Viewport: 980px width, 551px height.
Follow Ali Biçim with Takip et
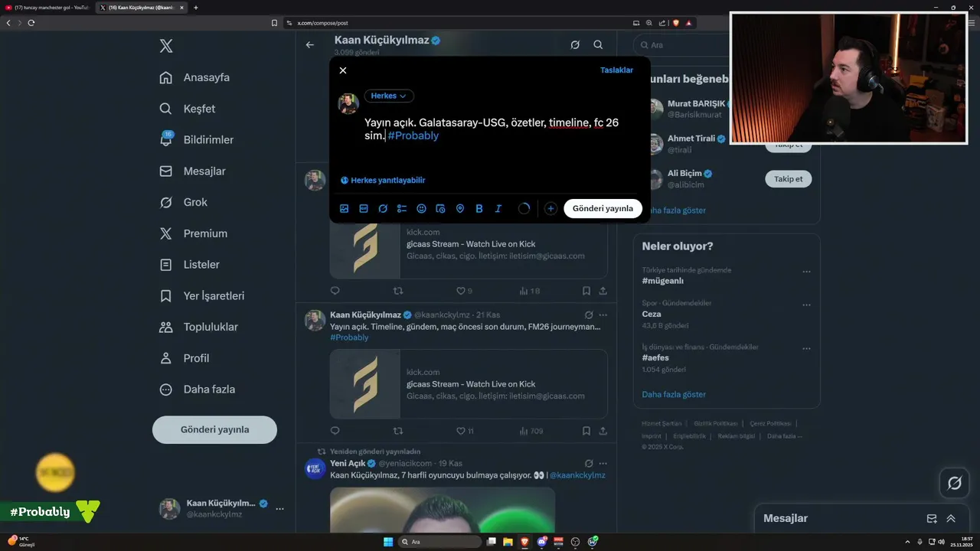point(788,179)
